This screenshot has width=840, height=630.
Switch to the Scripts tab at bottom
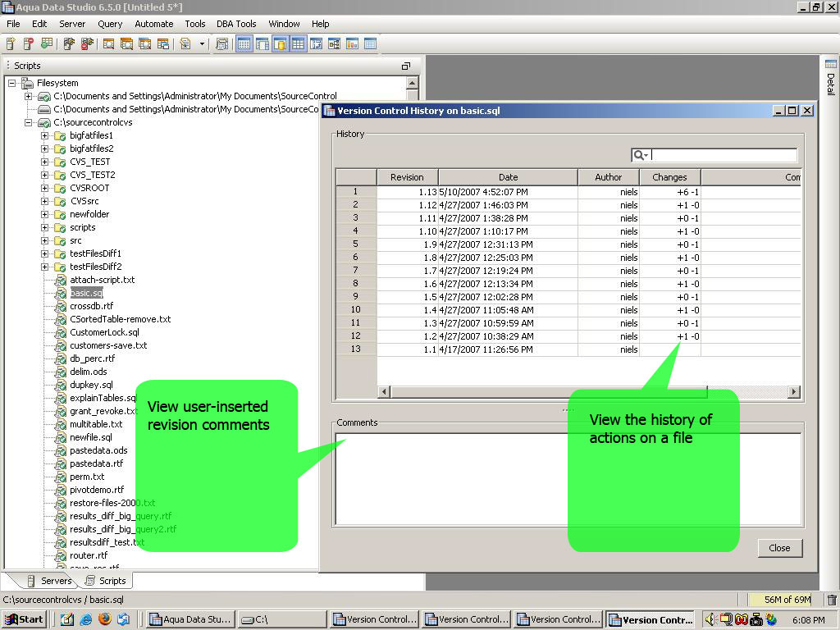click(x=106, y=581)
